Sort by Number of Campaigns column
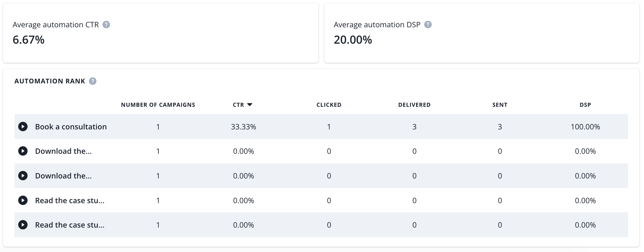This screenshot has width=644, height=252. coord(158,105)
